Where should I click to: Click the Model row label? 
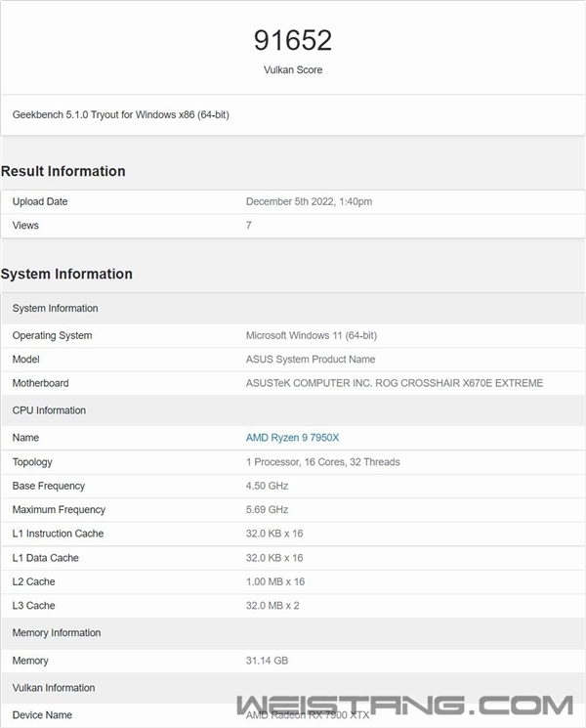pos(26,360)
